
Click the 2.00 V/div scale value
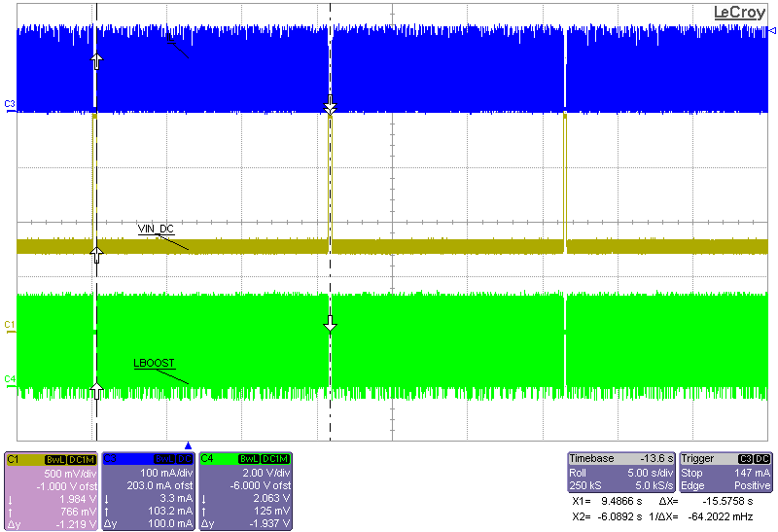click(266, 473)
